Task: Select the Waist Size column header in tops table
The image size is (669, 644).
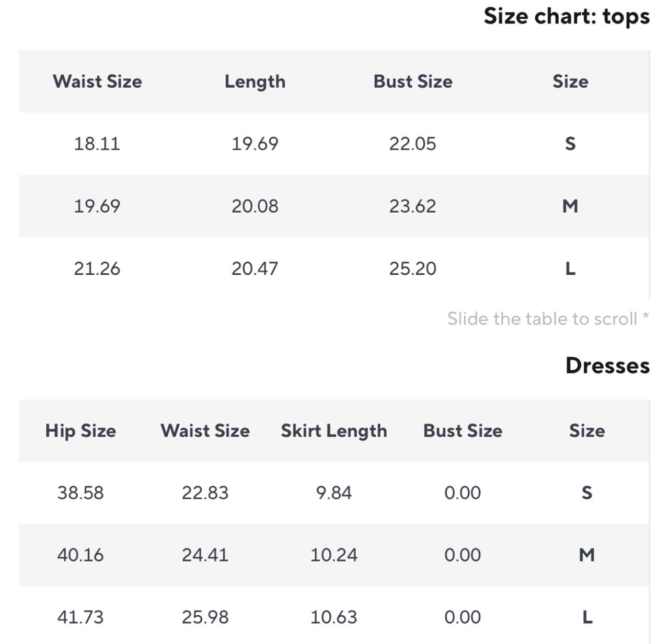Action: (x=97, y=81)
